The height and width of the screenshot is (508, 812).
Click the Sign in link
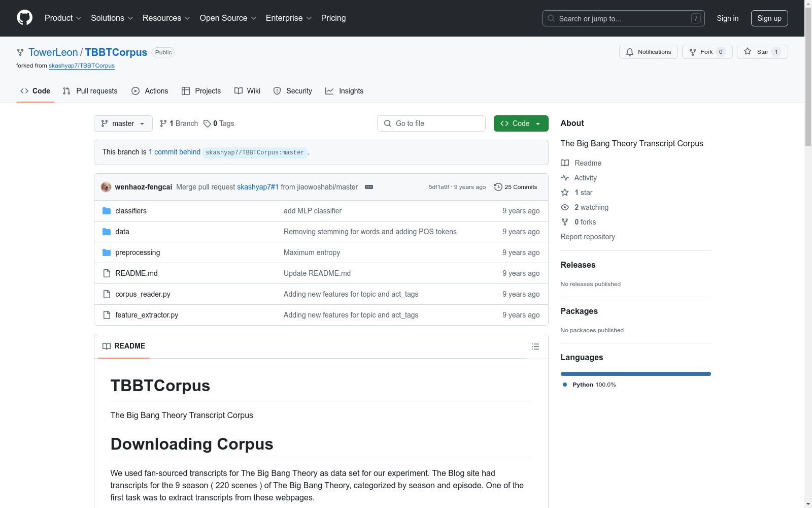(x=727, y=18)
